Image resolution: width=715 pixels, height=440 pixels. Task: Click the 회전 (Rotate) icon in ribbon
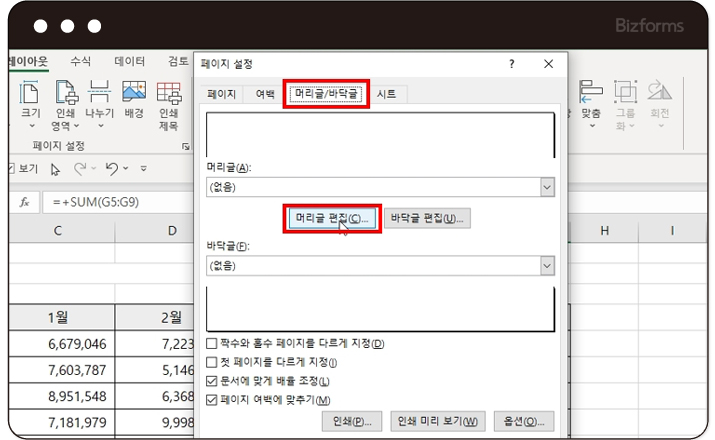[659, 90]
